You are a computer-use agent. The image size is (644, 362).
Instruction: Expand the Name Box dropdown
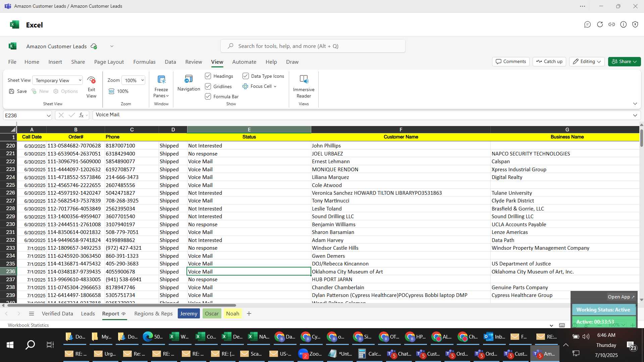pos(49,116)
